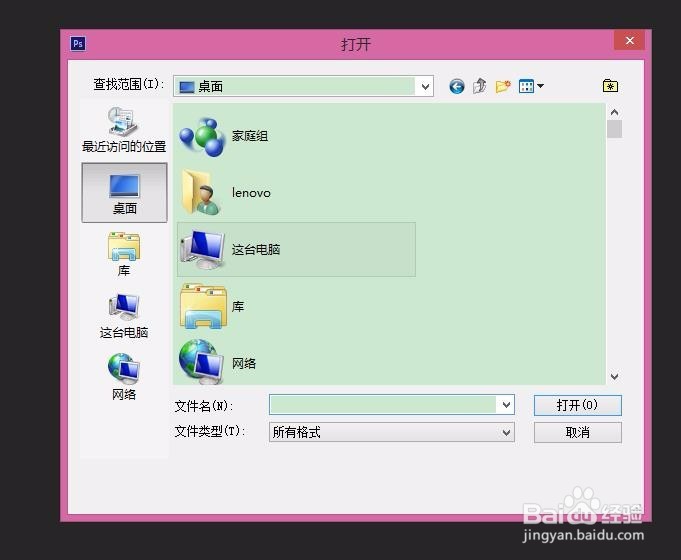
Task: Go up one folder level icon
Action: [479, 86]
